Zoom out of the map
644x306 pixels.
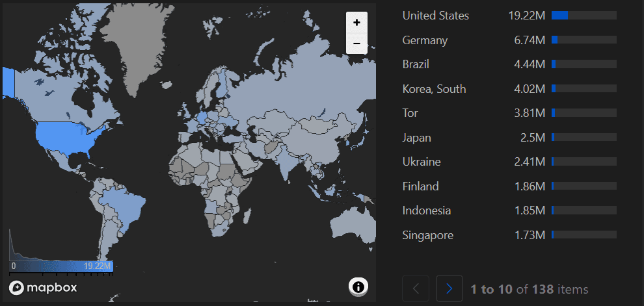(356, 44)
